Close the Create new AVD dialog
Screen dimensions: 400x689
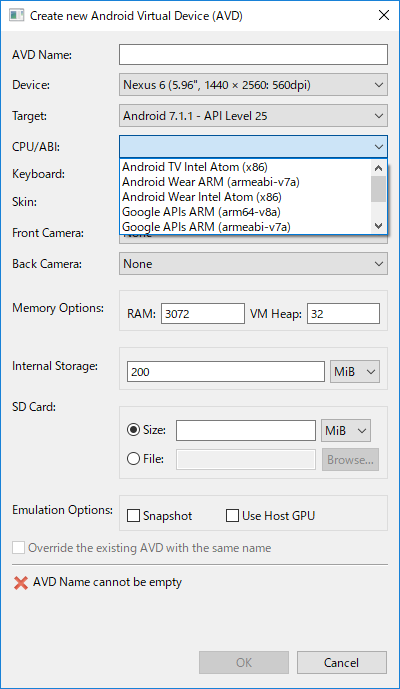(x=384, y=15)
